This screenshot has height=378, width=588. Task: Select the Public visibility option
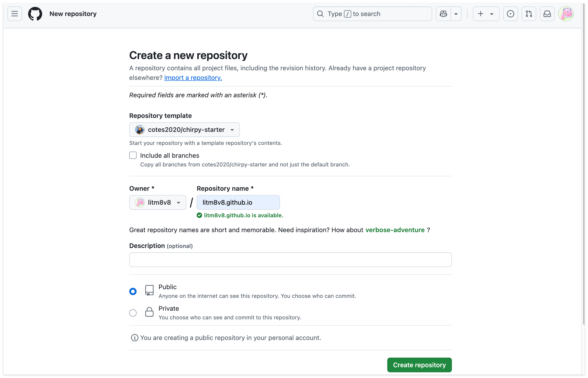point(133,291)
